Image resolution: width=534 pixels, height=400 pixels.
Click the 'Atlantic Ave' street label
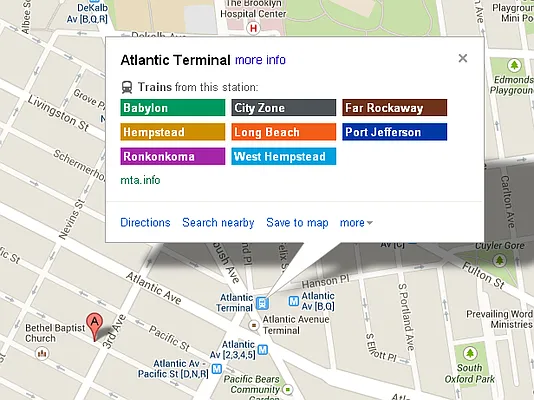[x=154, y=288]
